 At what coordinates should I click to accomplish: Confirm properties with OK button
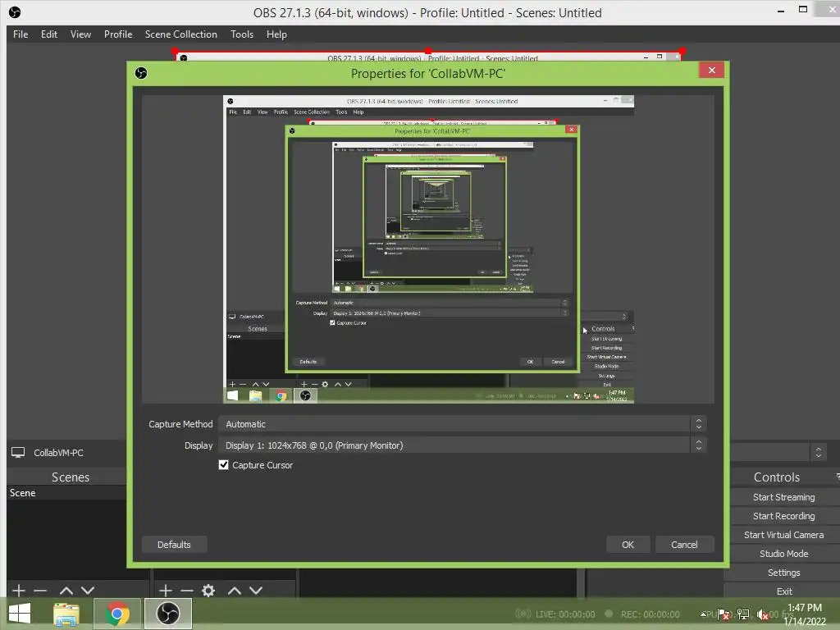[628, 545]
